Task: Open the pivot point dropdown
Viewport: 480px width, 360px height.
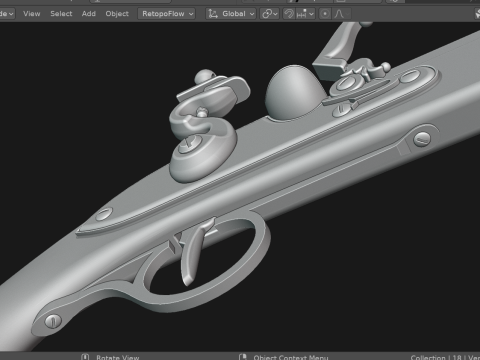Action: tap(269, 14)
